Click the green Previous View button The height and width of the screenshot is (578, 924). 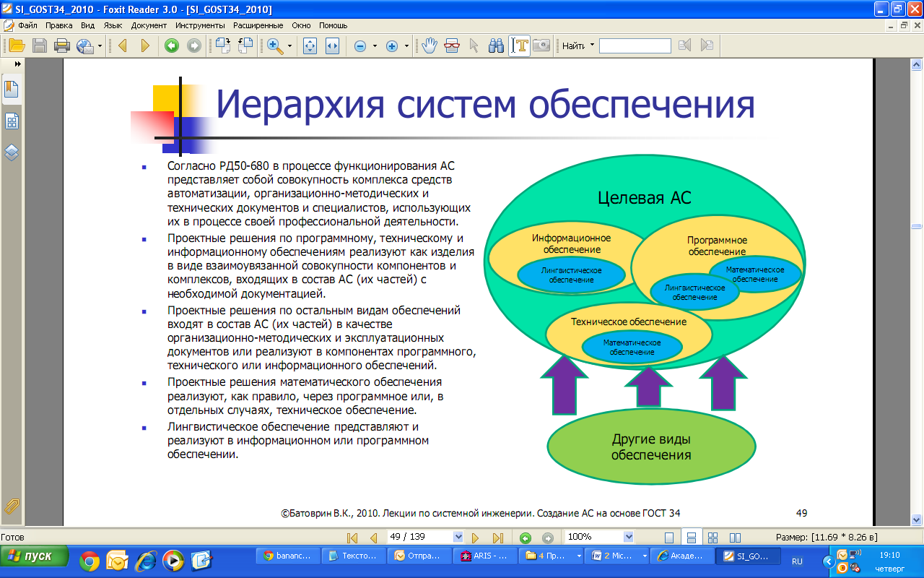click(x=171, y=46)
